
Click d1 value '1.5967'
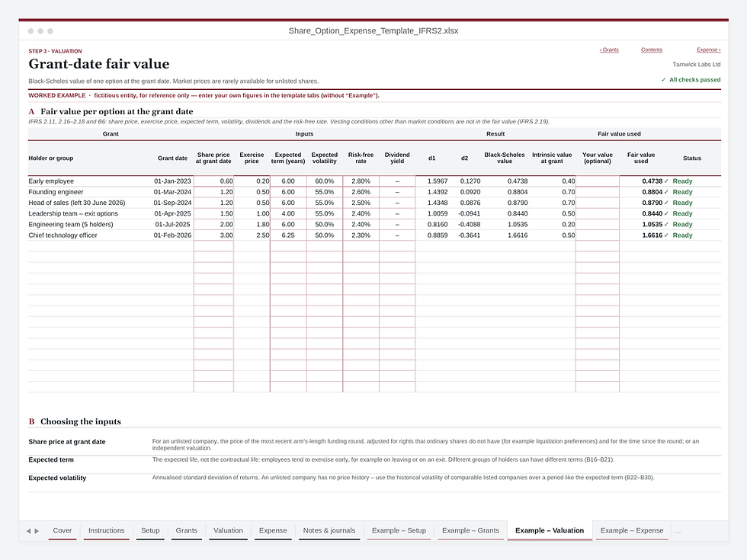[x=438, y=181]
